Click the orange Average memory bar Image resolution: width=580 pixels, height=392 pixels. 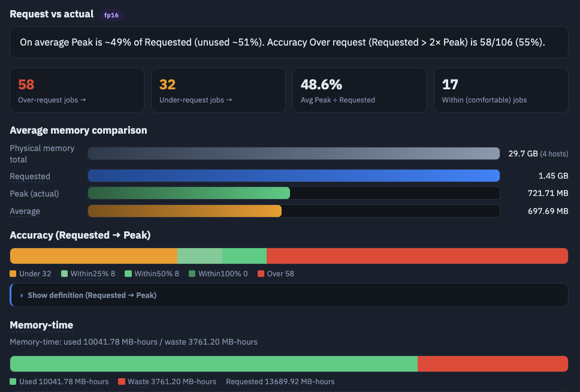coord(185,211)
